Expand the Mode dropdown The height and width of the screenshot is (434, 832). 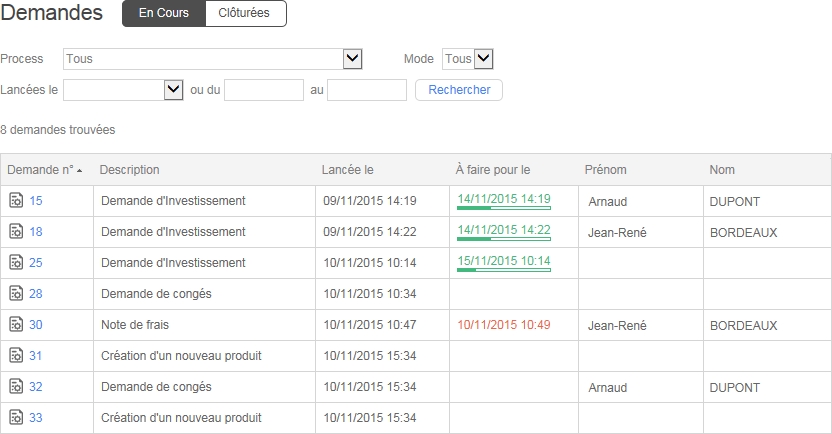[x=483, y=59]
